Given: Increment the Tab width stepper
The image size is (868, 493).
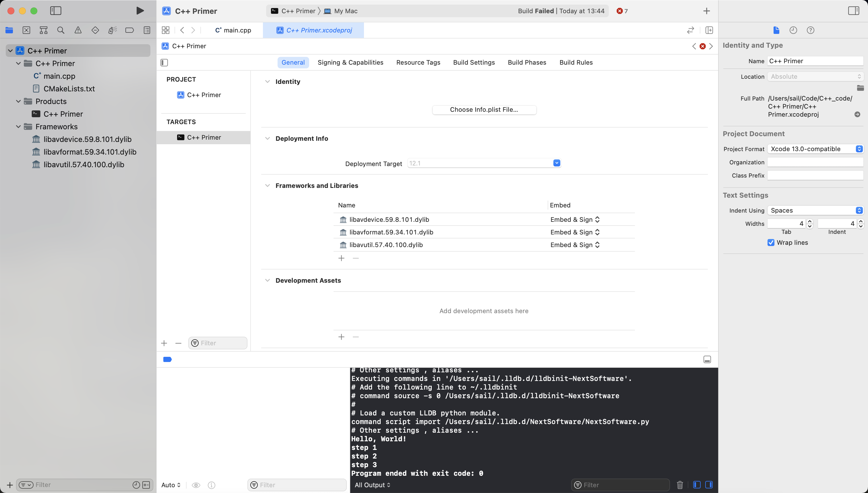Looking at the screenshot, I should click(x=810, y=221).
